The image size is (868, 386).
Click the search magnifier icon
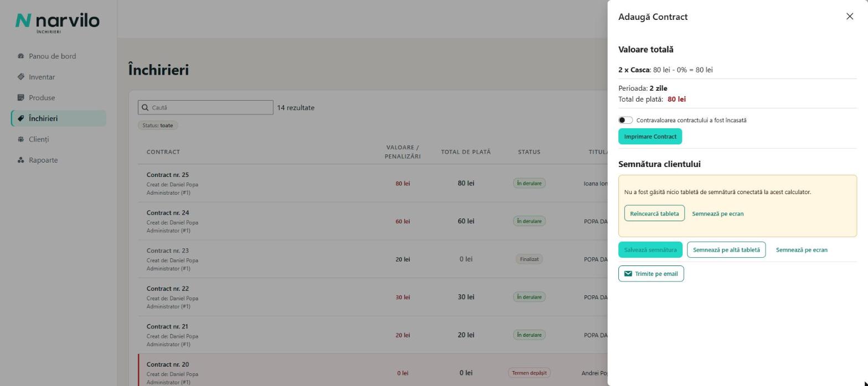(x=145, y=107)
